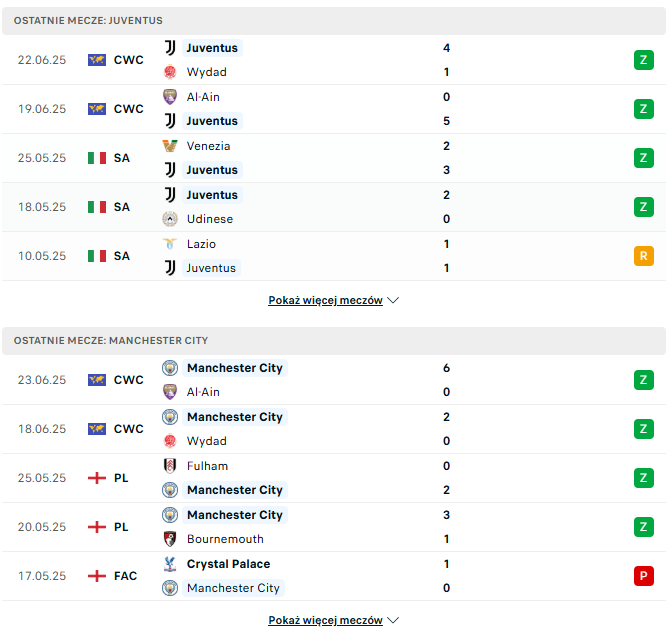Click the orange R draw badge for Lazio match
Viewport: 672px width, 632px height.
644,256
